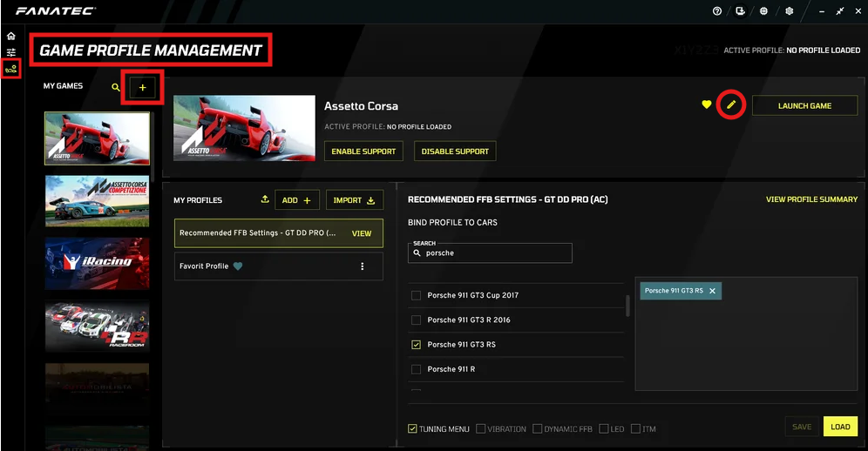Click Enable Support

click(x=363, y=151)
